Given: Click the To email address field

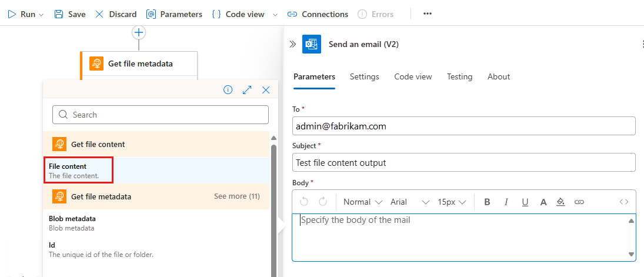Looking at the screenshot, I should (x=463, y=126).
